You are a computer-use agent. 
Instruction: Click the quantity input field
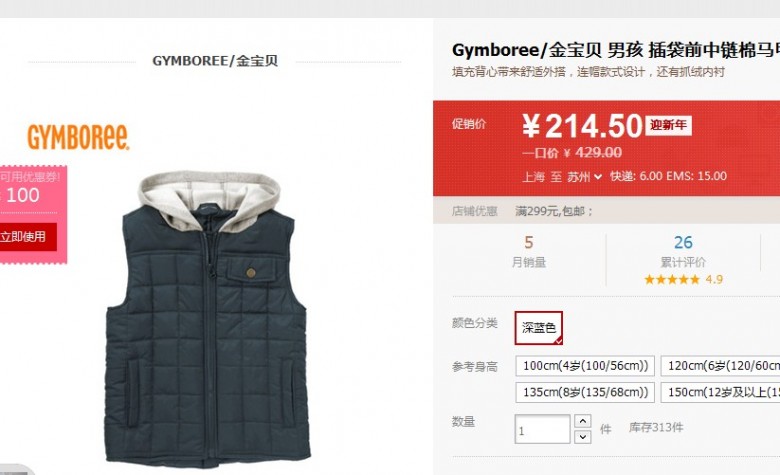point(542,429)
